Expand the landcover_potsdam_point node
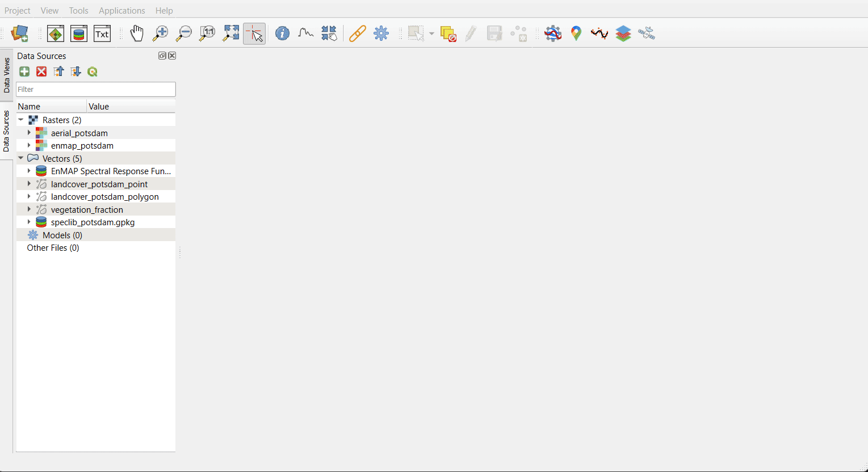The width and height of the screenshot is (868, 472). 29,184
